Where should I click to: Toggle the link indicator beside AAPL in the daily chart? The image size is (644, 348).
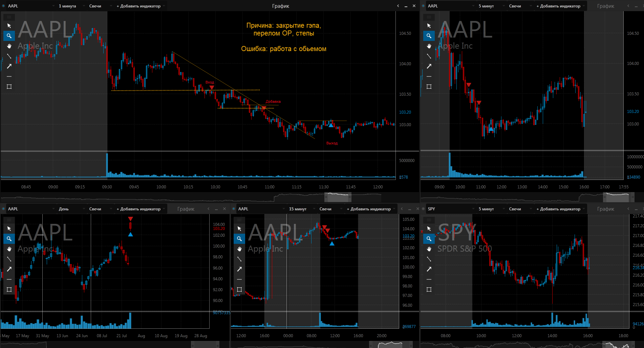tap(3, 209)
